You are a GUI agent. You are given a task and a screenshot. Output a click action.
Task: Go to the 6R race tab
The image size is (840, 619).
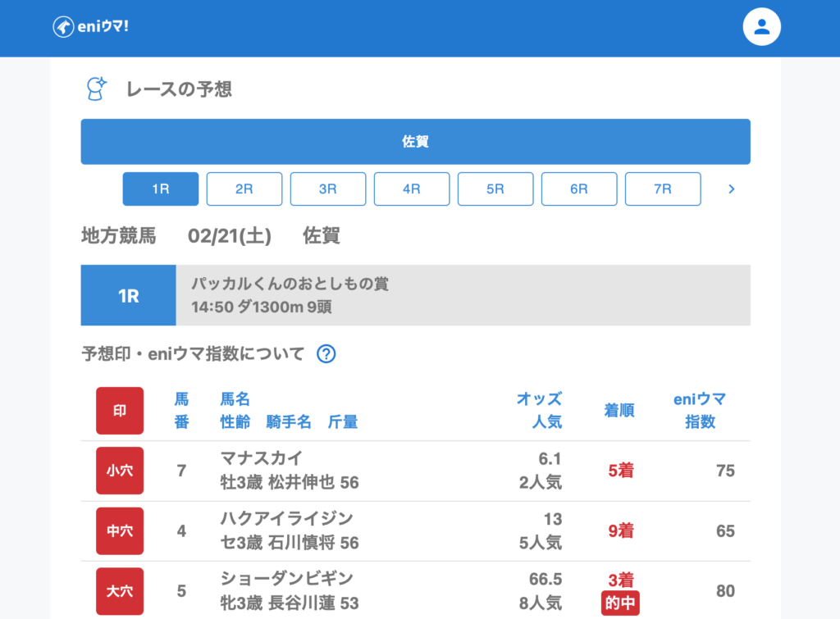(x=579, y=189)
